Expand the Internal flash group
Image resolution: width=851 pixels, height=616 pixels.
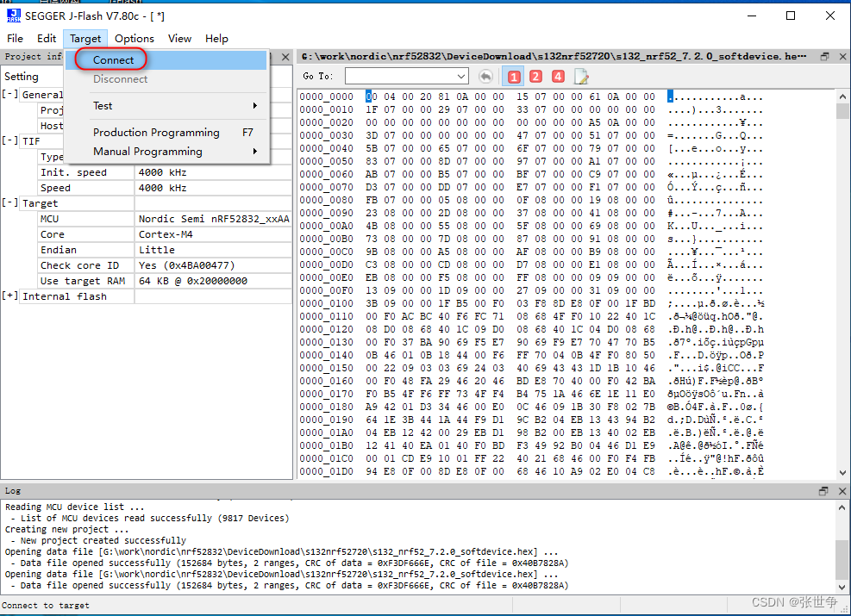tap(9, 296)
